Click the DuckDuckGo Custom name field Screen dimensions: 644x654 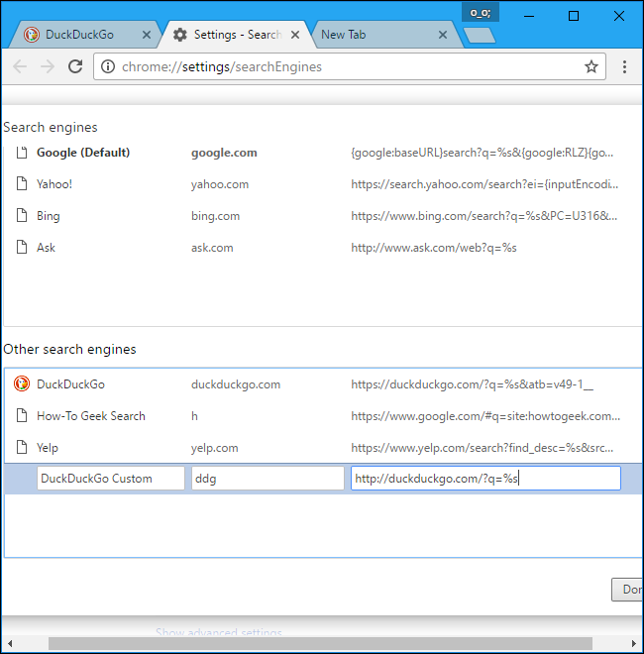point(110,479)
